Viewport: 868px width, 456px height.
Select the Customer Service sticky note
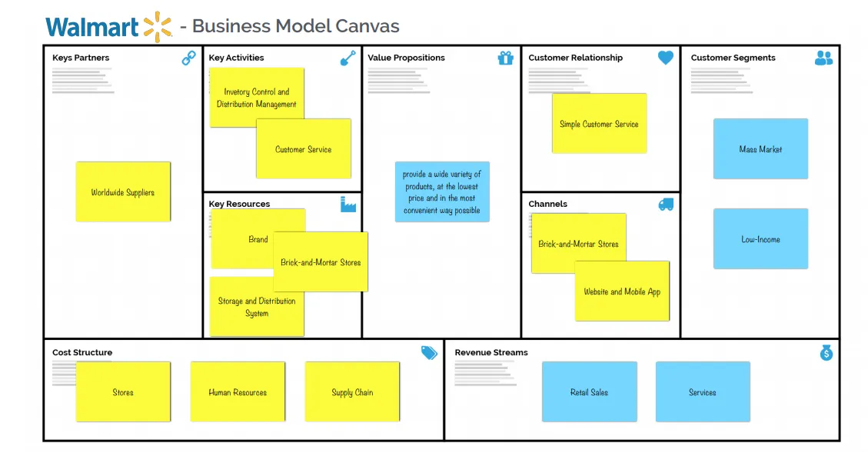point(304,149)
